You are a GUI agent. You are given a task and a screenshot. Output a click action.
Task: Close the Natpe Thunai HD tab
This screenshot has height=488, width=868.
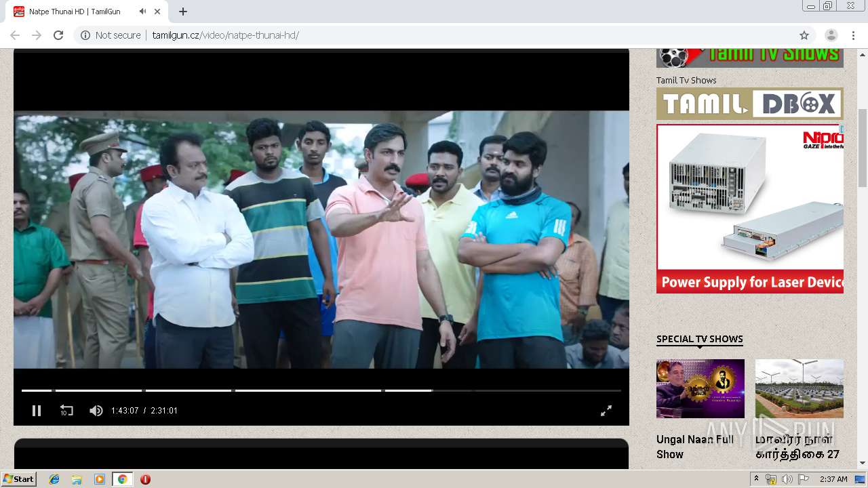tap(158, 12)
